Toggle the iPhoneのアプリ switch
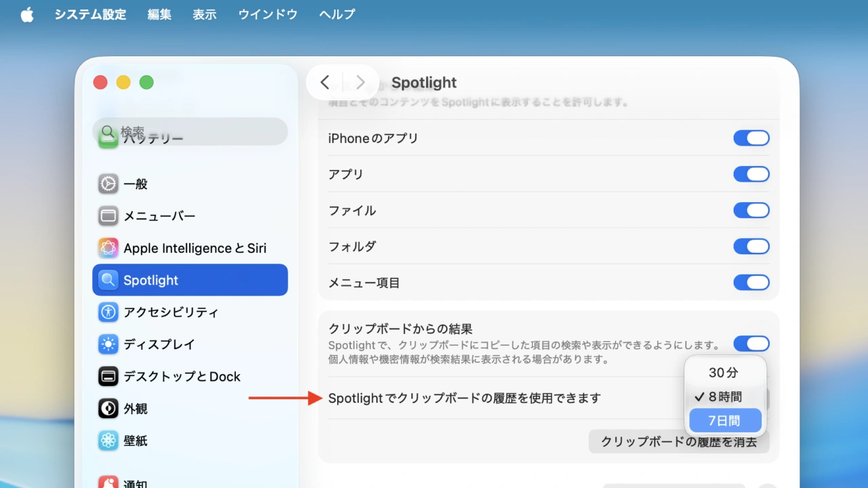 tap(751, 138)
